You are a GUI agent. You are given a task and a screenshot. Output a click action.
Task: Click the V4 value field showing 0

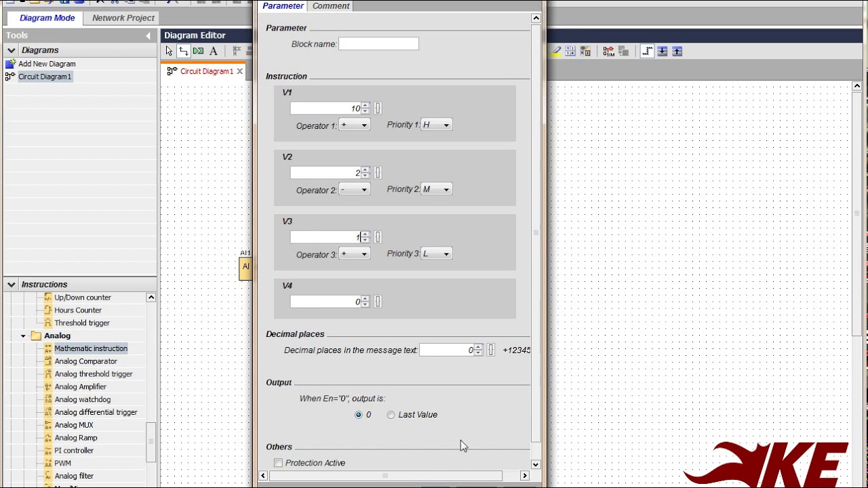point(325,302)
